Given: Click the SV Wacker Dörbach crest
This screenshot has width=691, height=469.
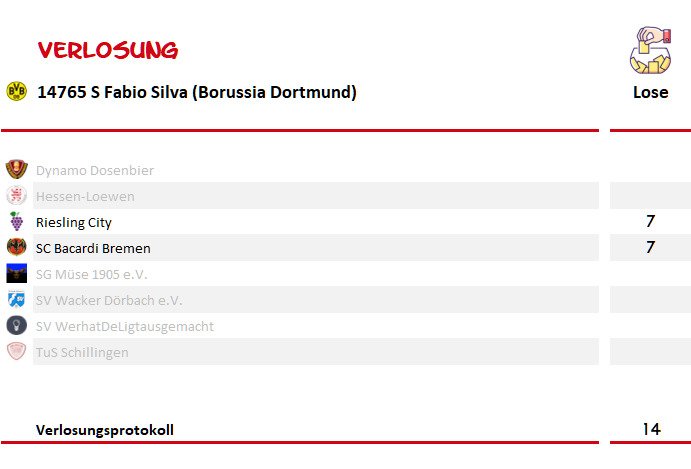Looking at the screenshot, I should pos(17,299).
